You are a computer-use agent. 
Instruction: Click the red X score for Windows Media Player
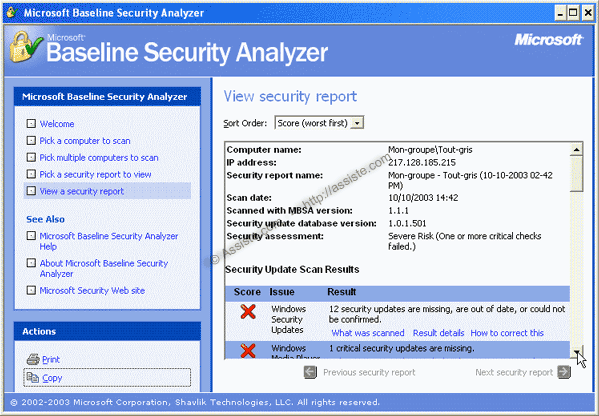click(x=248, y=351)
